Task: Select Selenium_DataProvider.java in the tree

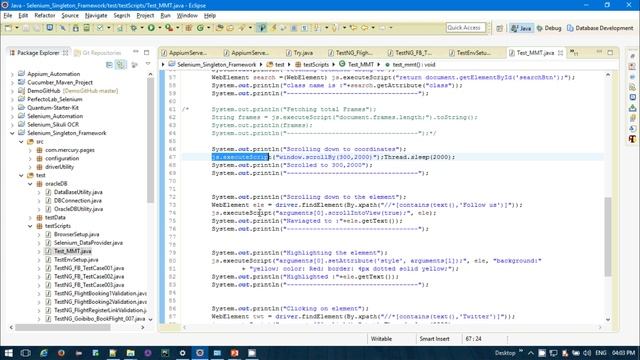Action: coord(88,243)
